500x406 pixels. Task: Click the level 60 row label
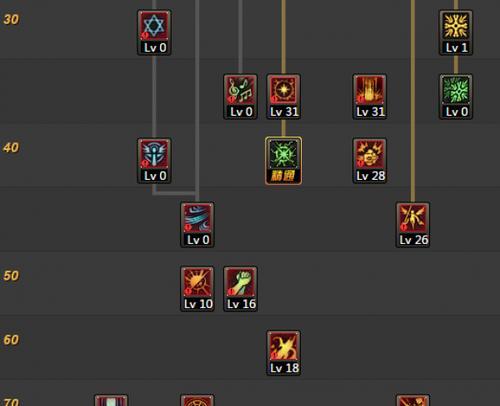[11, 340]
